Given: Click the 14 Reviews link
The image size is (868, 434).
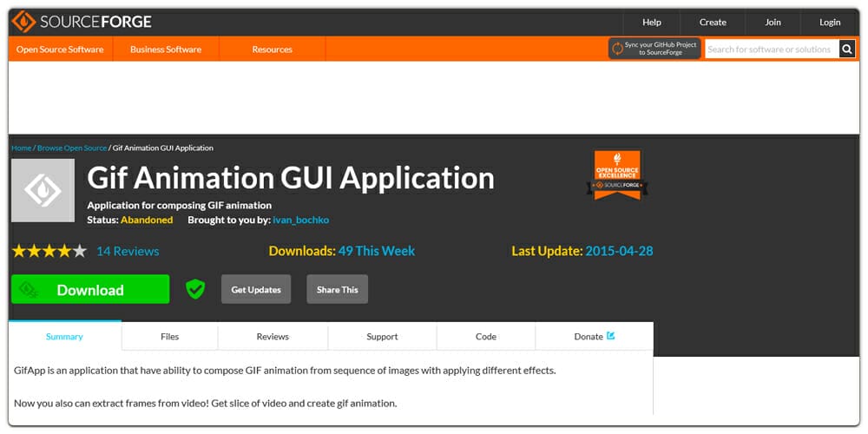Looking at the screenshot, I should [128, 251].
